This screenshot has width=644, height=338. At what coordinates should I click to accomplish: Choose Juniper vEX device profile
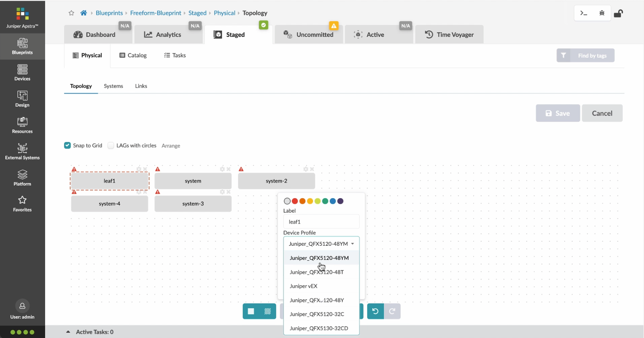click(x=321, y=286)
